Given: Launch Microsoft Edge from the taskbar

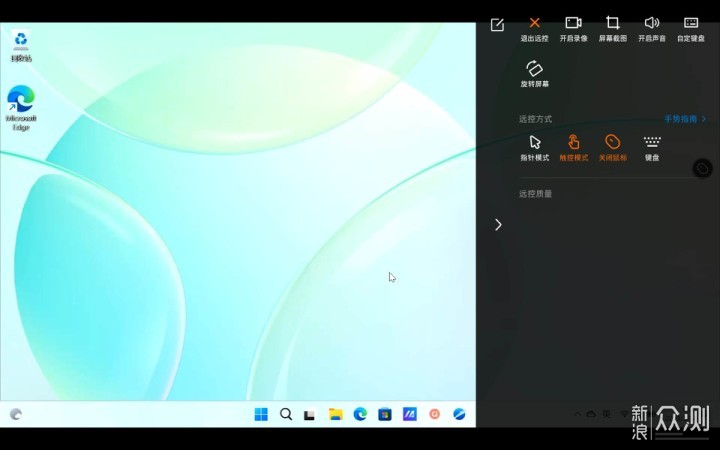Looking at the screenshot, I should 360,414.
